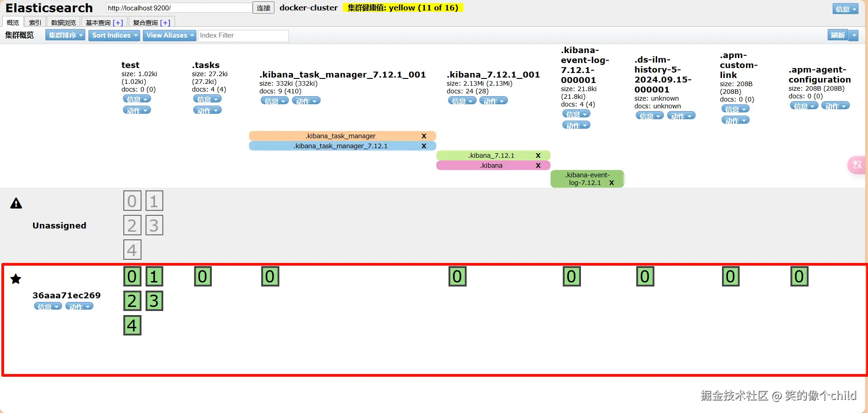Add a new 复合查询 tab with [+]

click(x=165, y=23)
